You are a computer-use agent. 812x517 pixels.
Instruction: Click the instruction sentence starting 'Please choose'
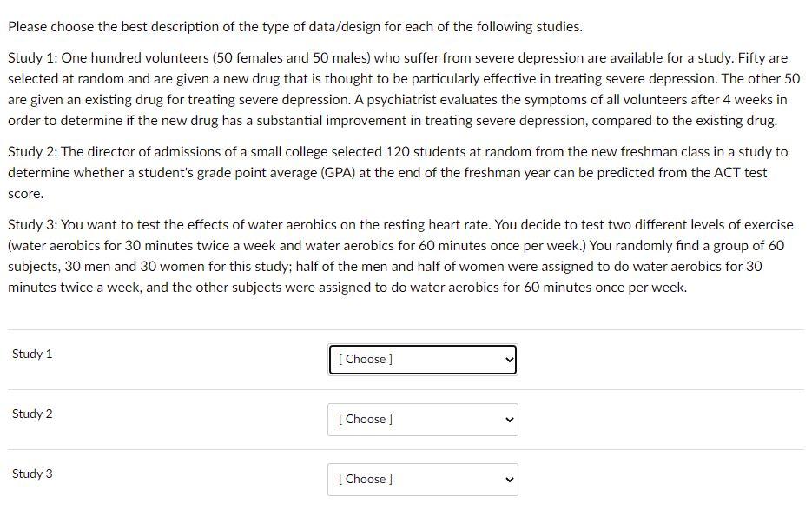pyautogui.click(x=295, y=27)
